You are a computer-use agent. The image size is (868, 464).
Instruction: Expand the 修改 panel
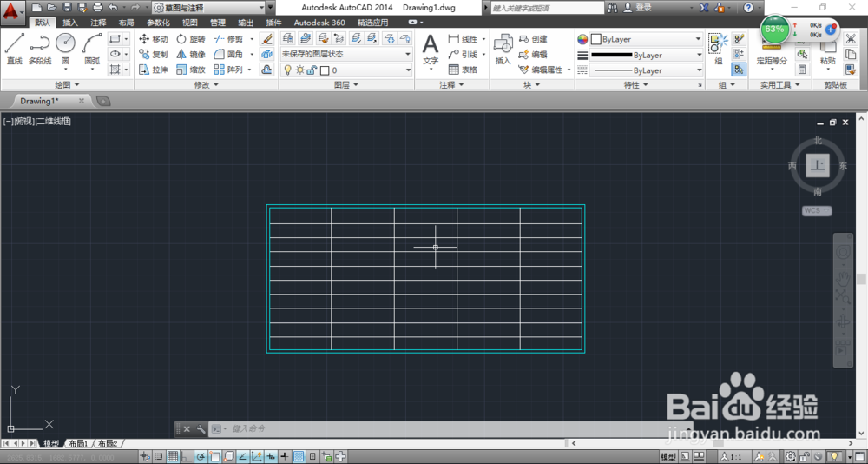coord(206,85)
